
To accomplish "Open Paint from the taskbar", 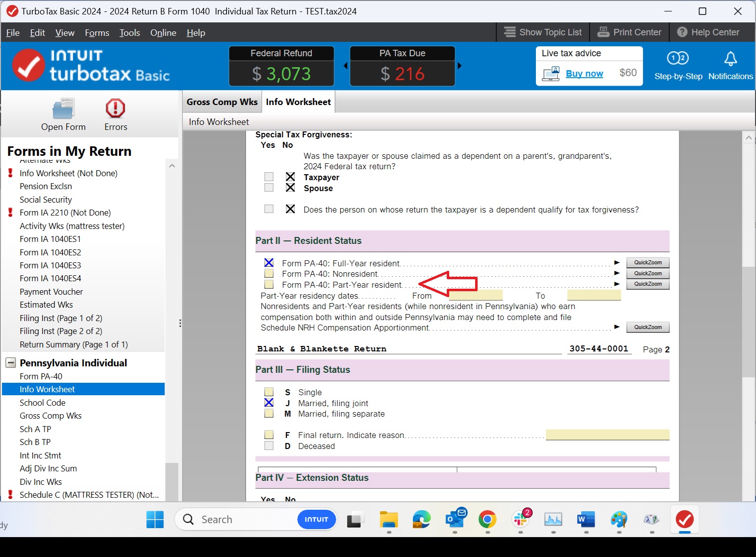I will pos(619,520).
